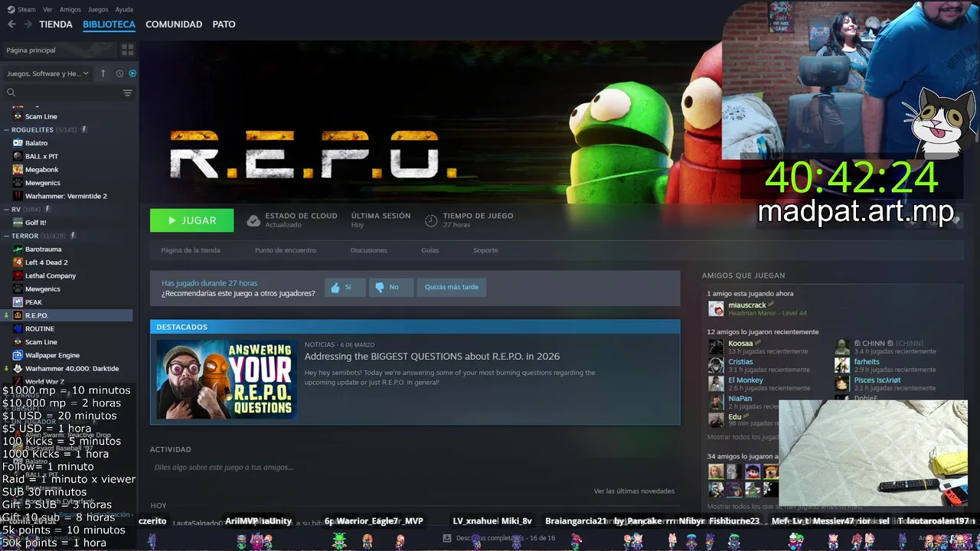This screenshot has height=551, width=980.
Task: Click Quizás más tarde
Action: (452, 287)
